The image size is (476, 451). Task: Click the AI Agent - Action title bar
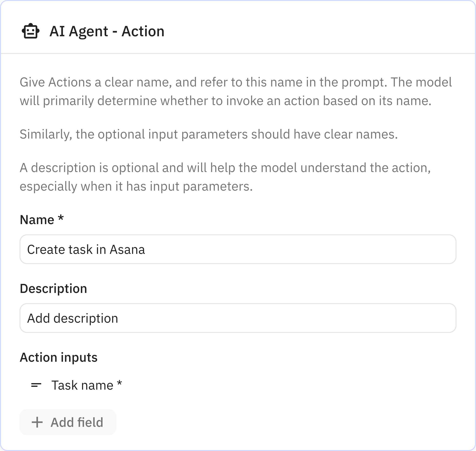tap(106, 31)
